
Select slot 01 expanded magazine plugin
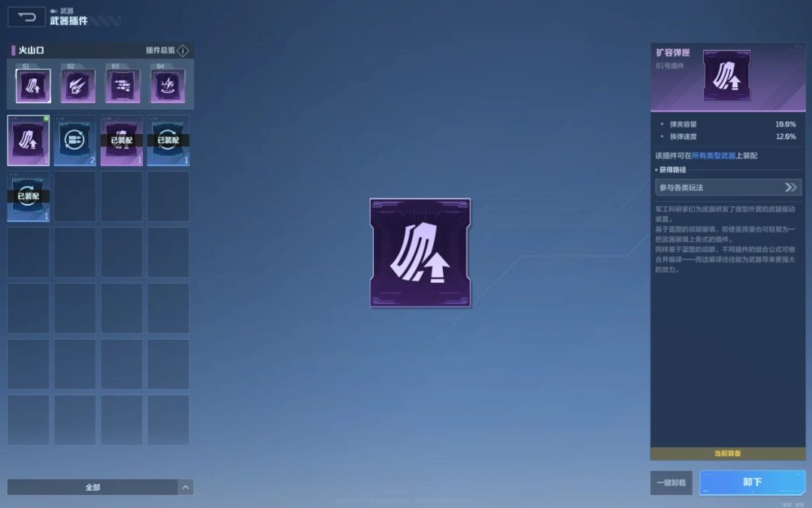(33, 86)
